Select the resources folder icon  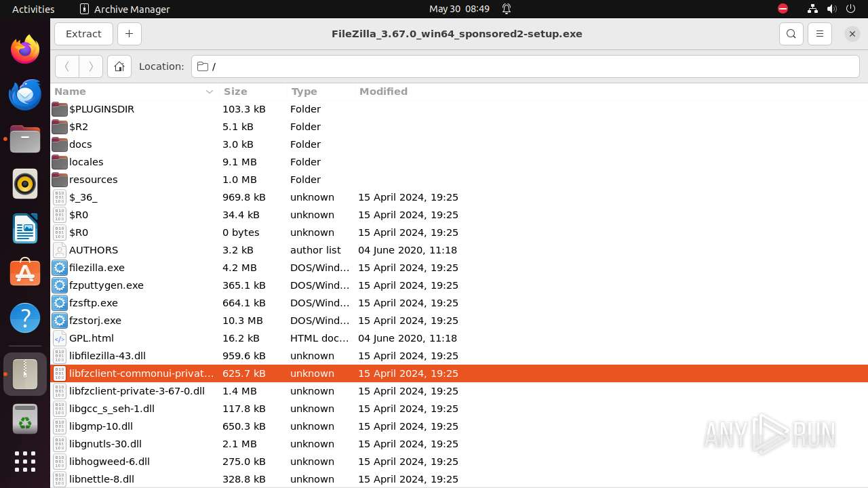pyautogui.click(x=60, y=180)
